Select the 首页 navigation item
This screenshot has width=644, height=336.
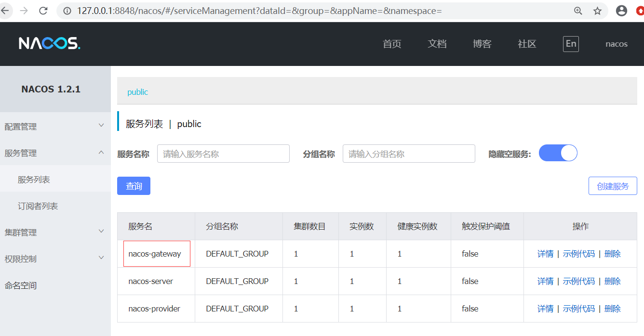[x=391, y=44]
